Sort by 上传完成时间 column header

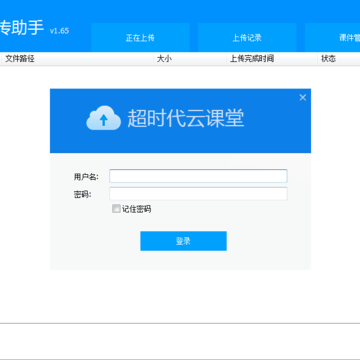[x=272, y=59]
